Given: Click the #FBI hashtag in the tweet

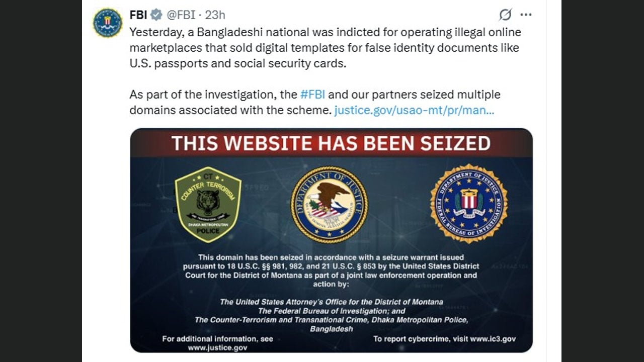Looking at the screenshot, I should pos(312,95).
